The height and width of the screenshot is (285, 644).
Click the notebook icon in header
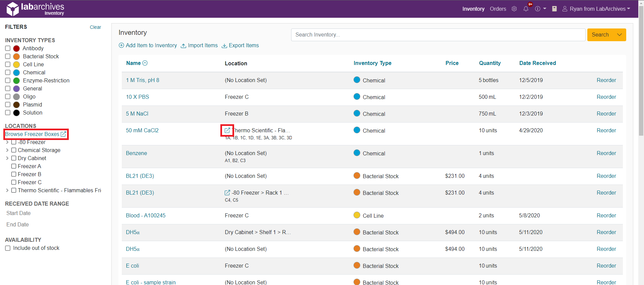coord(554,9)
